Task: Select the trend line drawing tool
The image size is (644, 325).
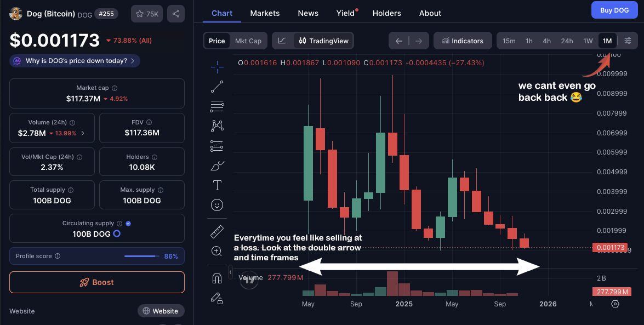Action: 217,87
